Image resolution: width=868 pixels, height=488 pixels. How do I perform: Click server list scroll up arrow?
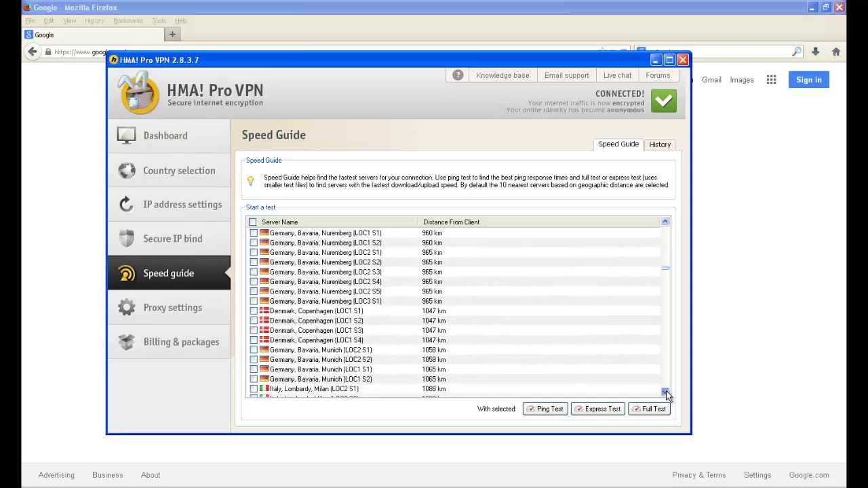coord(665,222)
